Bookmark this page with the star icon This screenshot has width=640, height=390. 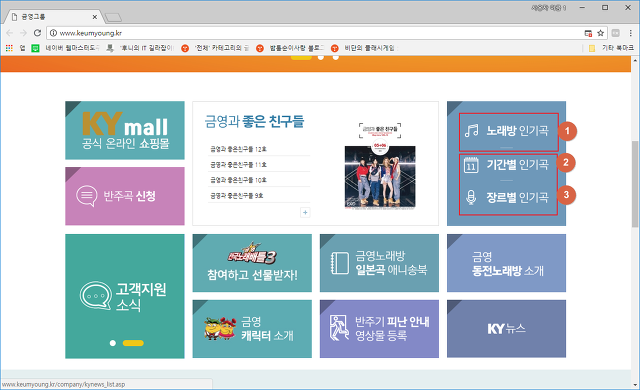coord(600,33)
